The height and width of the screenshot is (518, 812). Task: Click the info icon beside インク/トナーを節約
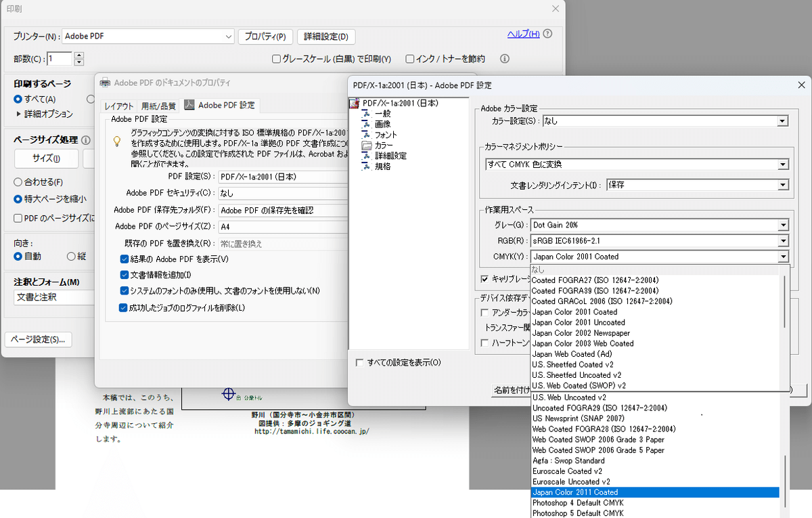(504, 59)
